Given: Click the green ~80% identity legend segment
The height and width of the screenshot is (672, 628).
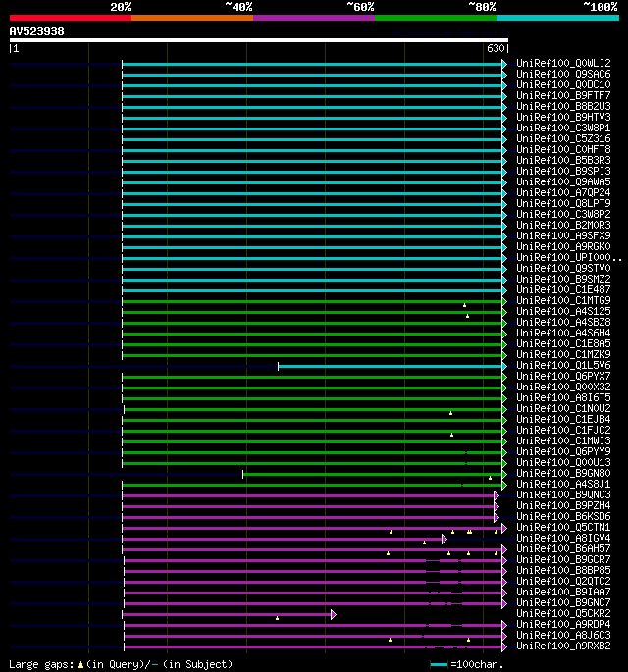Looking at the screenshot, I should pos(436,18).
